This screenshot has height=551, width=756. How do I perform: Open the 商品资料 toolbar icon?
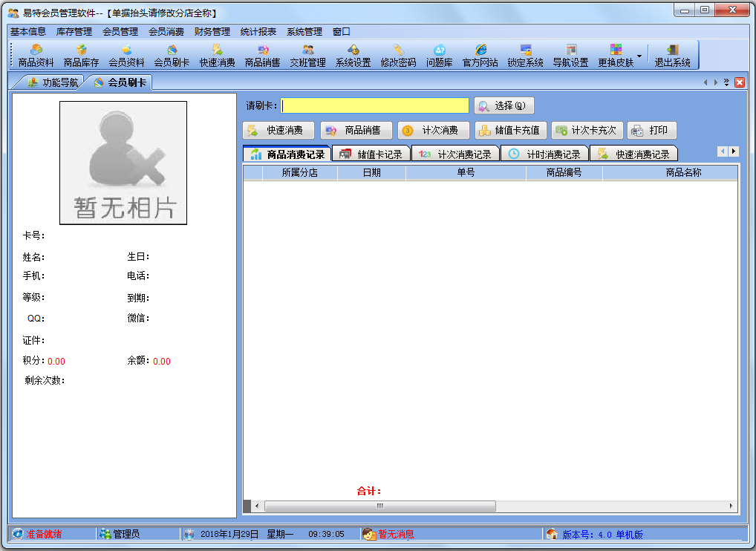point(37,54)
